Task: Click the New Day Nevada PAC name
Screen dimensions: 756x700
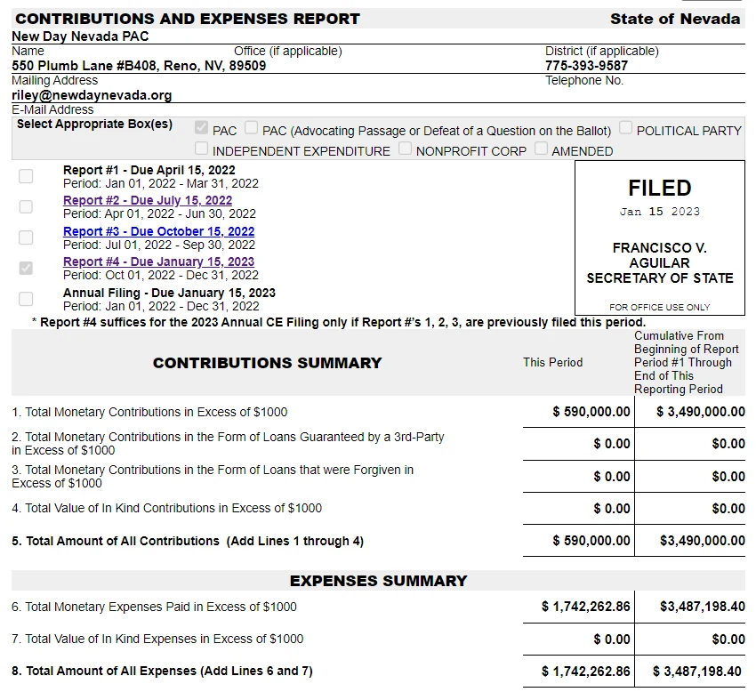Action: pyautogui.click(x=80, y=36)
